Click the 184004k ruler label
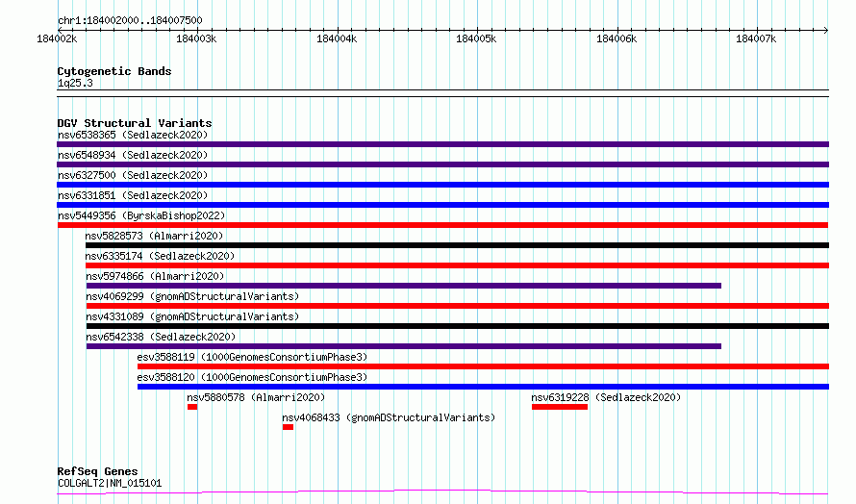The height and width of the screenshot is (504, 856). [337, 38]
